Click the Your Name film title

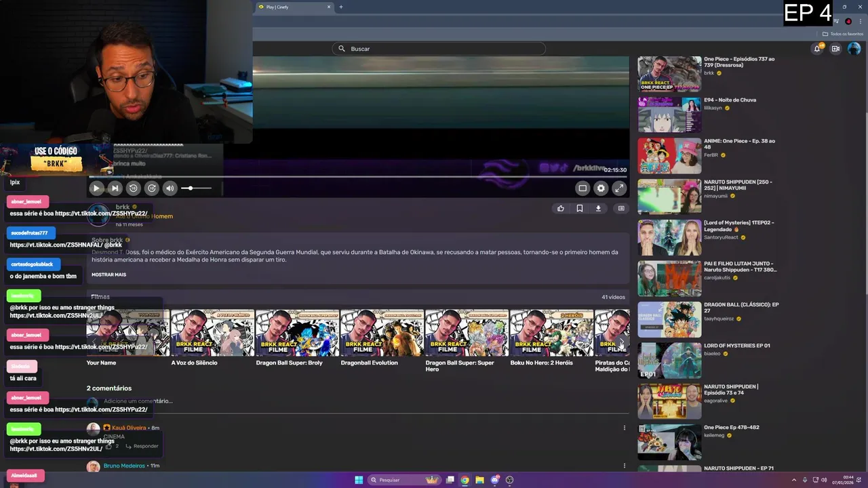tap(101, 363)
